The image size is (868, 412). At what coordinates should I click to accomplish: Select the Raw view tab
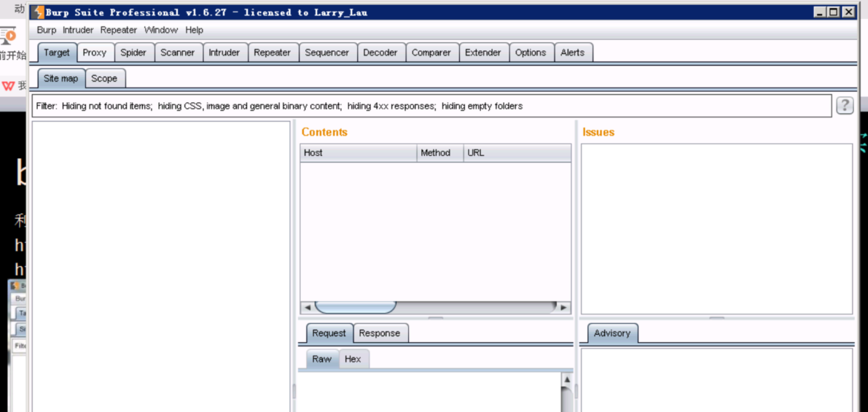click(321, 359)
